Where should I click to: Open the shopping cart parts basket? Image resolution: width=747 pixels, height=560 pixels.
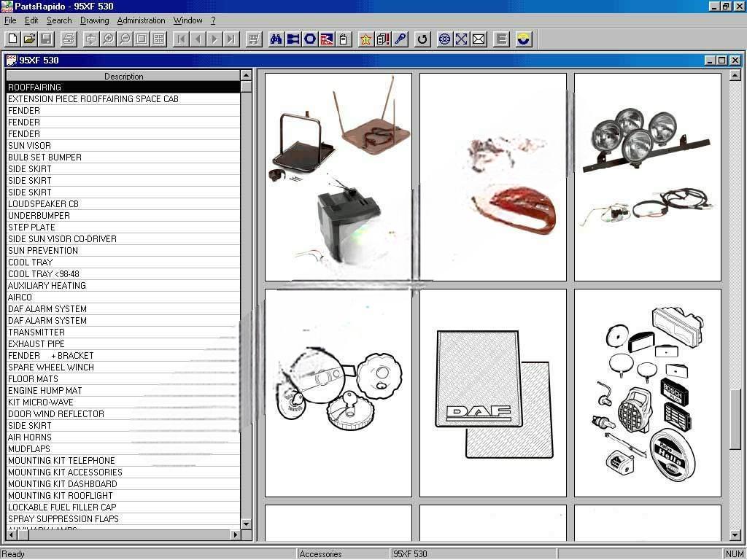tap(254, 39)
